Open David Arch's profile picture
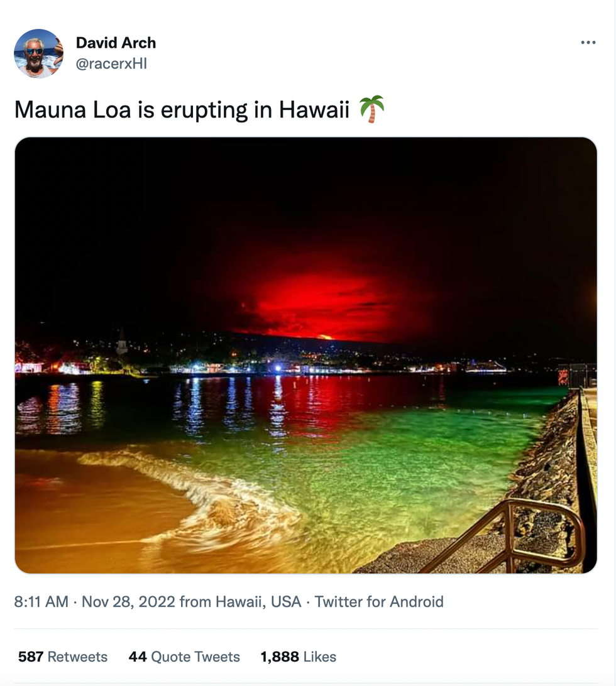The image size is (616, 686). click(38, 54)
